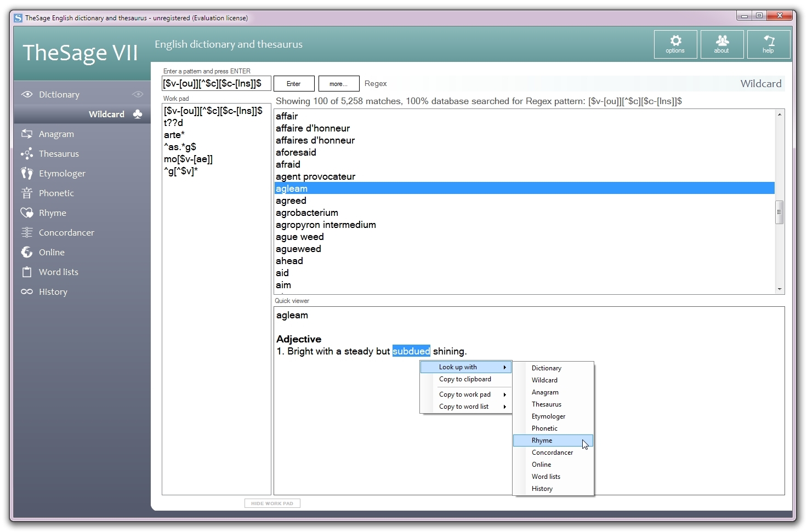Image resolution: width=807 pixels, height=532 pixels.
Task: Click the HIDE WORK PAD button
Action: [x=272, y=504]
